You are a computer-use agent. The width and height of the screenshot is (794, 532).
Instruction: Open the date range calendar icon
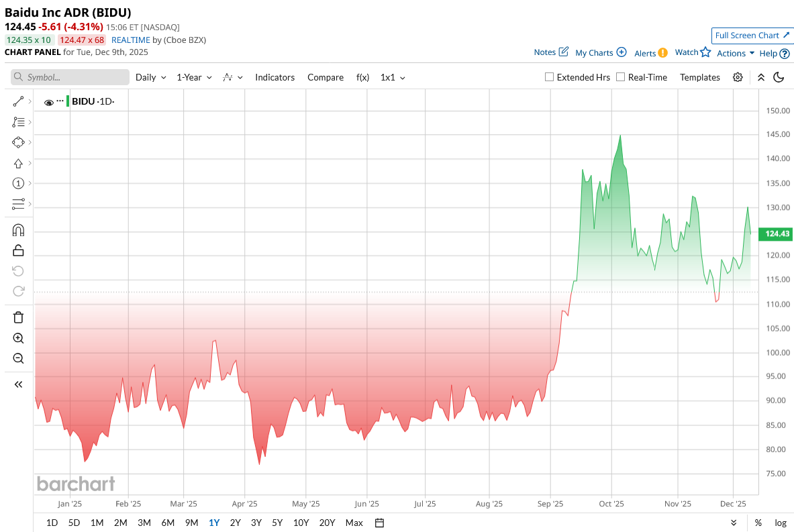pos(379,523)
